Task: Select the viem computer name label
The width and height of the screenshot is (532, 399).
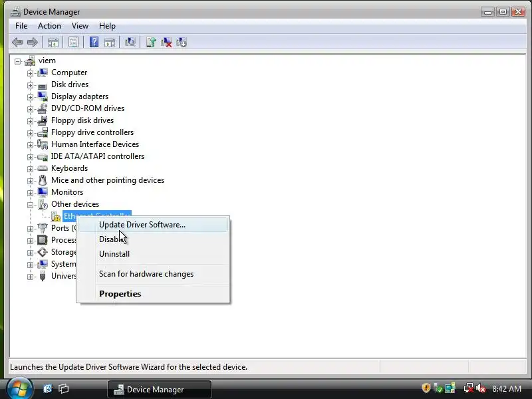Action: 47,61
